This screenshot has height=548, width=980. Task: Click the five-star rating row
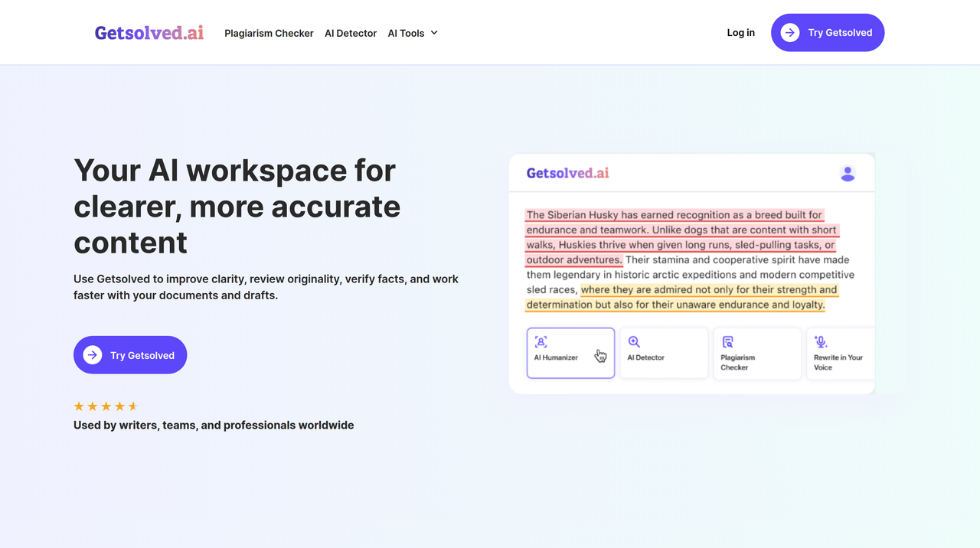[106, 406]
